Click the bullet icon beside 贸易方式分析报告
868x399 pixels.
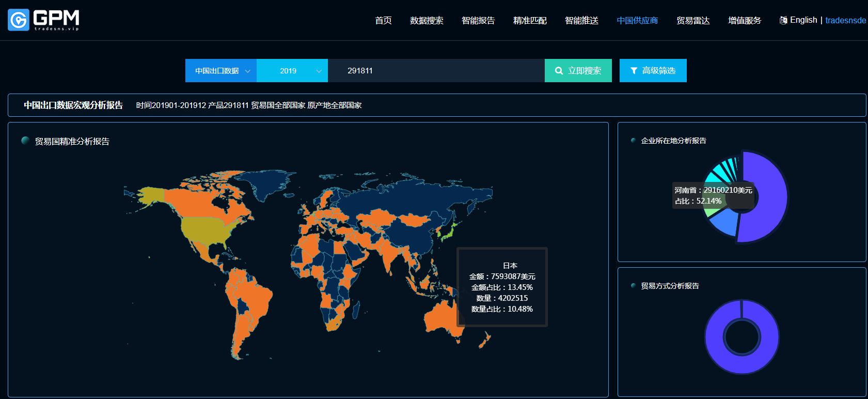[633, 286]
